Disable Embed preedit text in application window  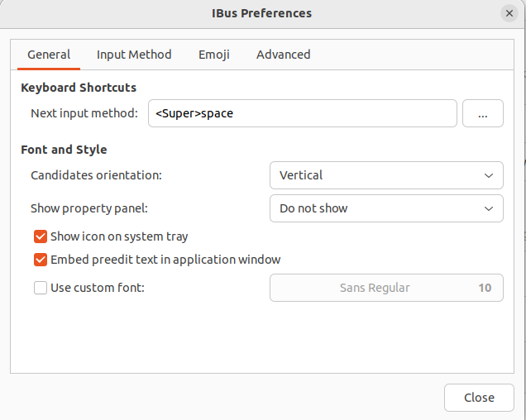(x=41, y=260)
